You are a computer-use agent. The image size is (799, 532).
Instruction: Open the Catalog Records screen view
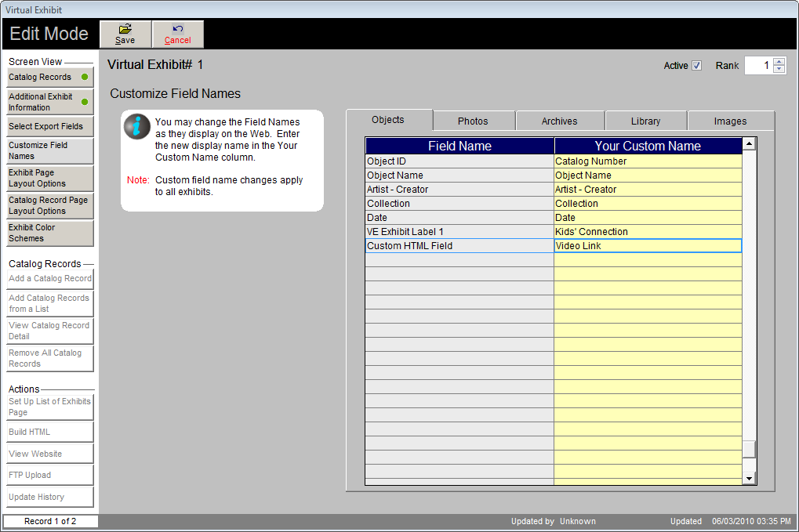click(x=50, y=78)
